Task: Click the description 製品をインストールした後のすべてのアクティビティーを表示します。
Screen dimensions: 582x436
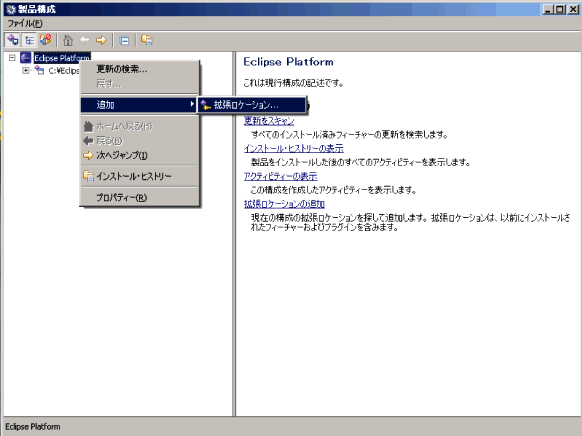Action: 361,162
